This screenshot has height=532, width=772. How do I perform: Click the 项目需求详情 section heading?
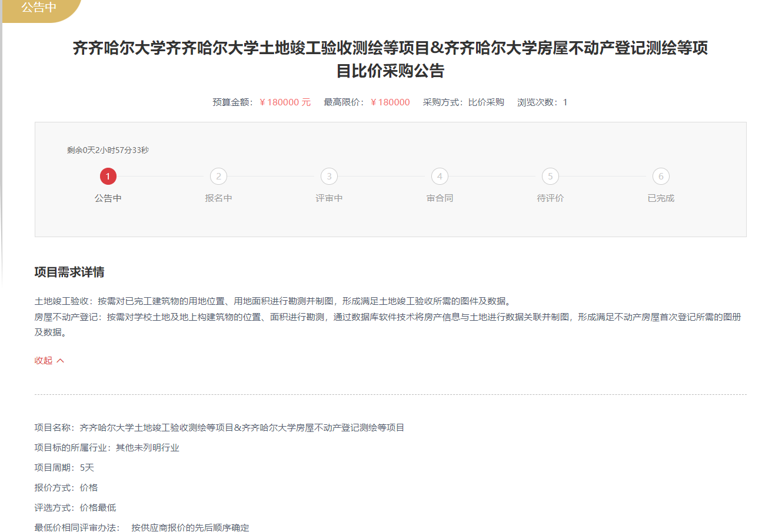pyautogui.click(x=69, y=272)
